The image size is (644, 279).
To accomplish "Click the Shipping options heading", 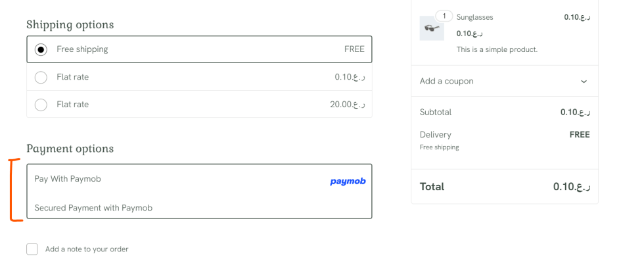I will point(70,24).
